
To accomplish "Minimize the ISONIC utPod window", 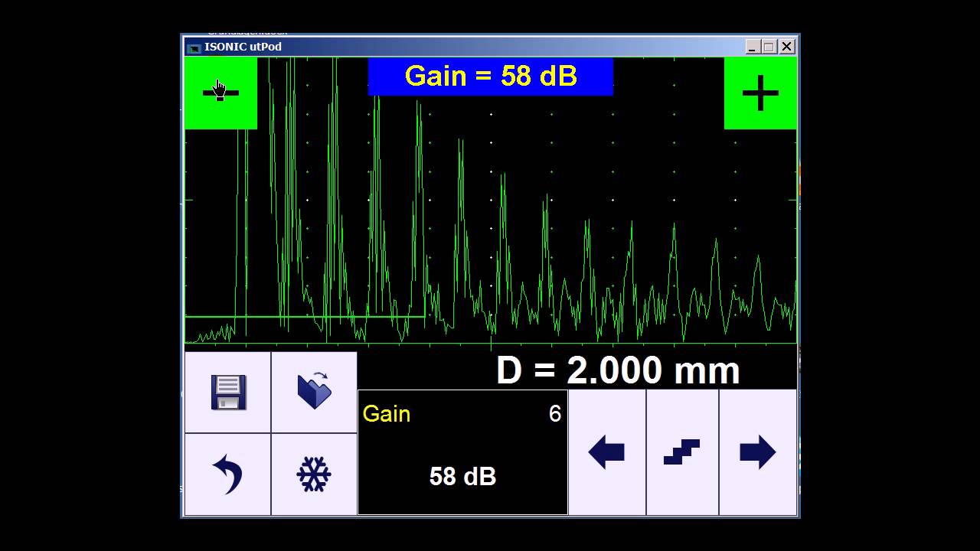I will point(753,47).
